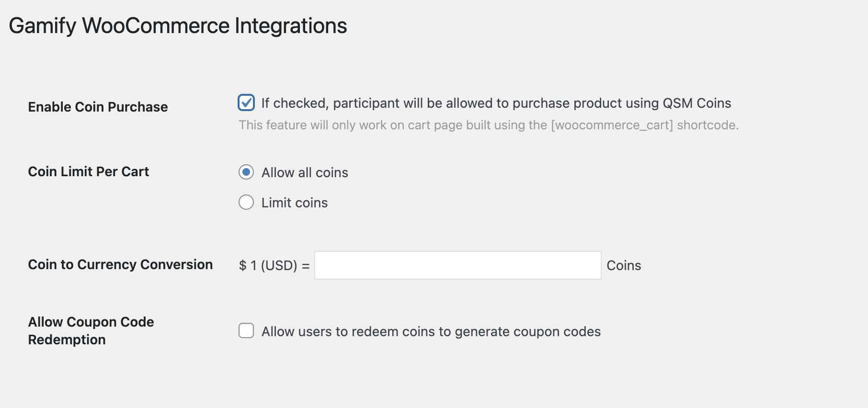Viewport: 868px width, 408px height.
Task: Uncheck the Enable Coin Purchase checkbox
Action: 246,102
